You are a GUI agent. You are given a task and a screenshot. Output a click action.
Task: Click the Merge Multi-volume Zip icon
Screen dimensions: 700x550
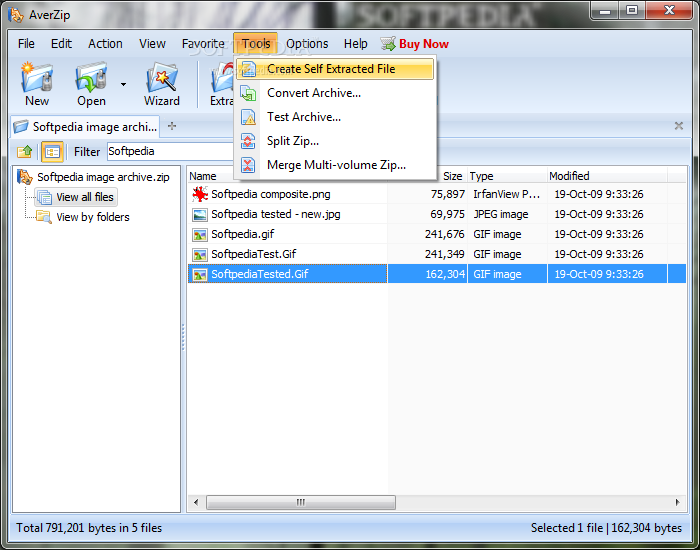click(x=248, y=165)
